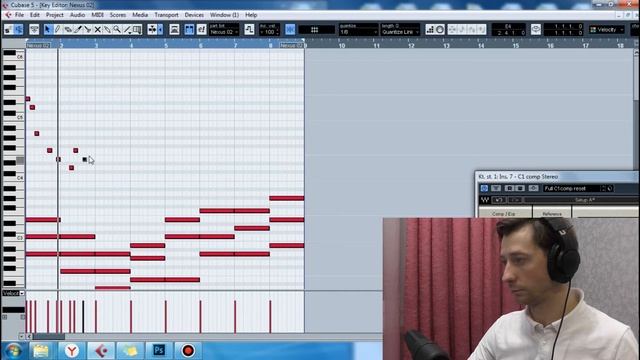Click the Indicate Transpositions icon

[249, 29]
